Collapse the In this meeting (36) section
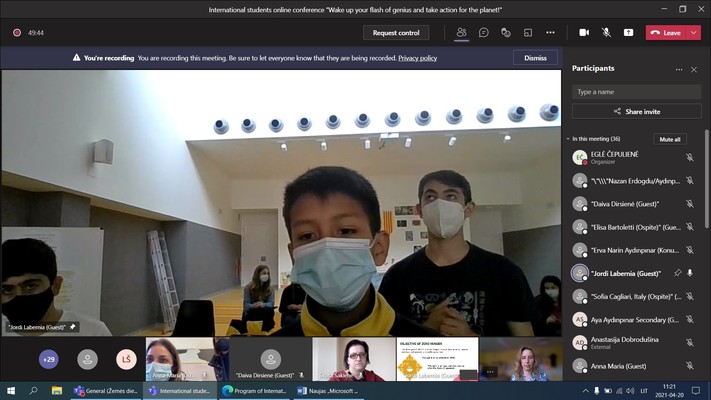The height and width of the screenshot is (400, 711). [x=568, y=139]
